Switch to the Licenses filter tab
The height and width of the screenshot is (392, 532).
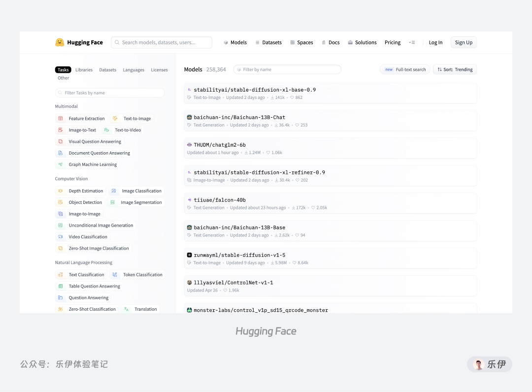(159, 70)
